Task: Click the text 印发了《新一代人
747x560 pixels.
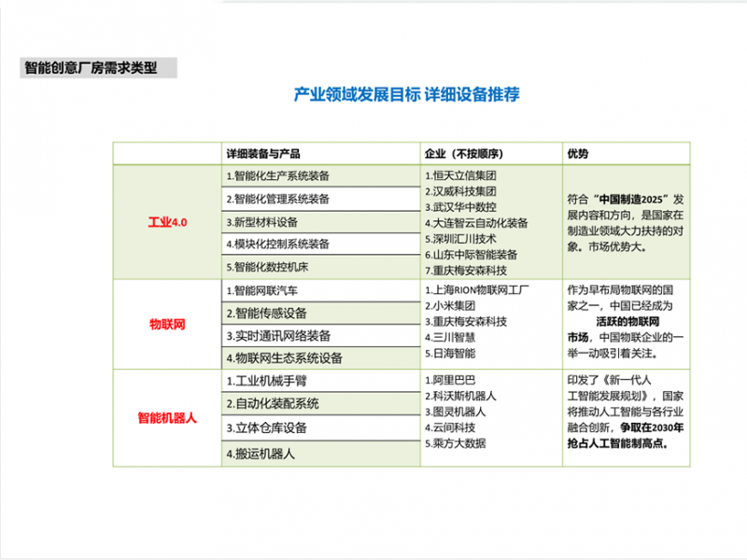Action: 610,380
